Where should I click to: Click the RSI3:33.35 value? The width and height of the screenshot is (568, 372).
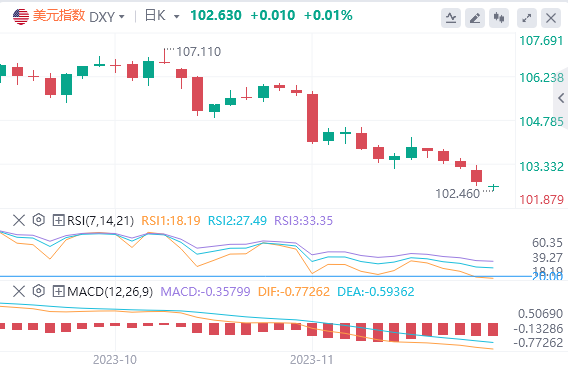[x=304, y=220]
